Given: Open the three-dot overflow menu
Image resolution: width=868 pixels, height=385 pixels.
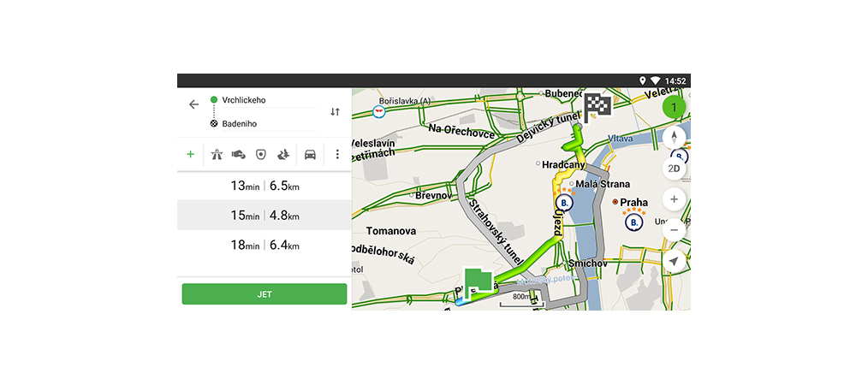Looking at the screenshot, I should coord(337,155).
